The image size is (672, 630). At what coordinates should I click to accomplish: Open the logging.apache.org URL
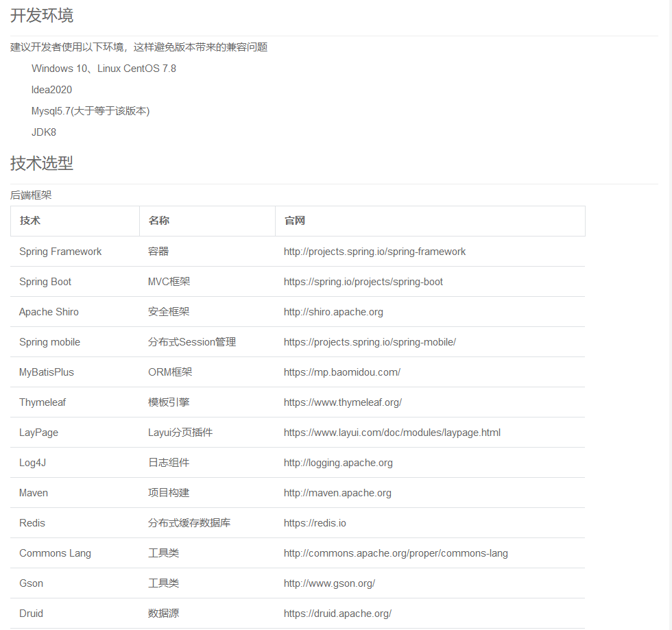(x=338, y=463)
